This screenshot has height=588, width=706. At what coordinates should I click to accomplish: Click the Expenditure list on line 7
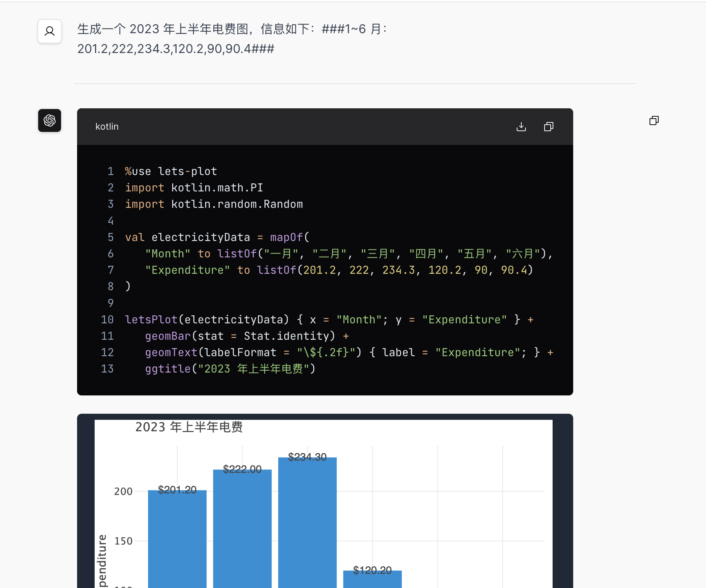pyautogui.click(x=395, y=270)
